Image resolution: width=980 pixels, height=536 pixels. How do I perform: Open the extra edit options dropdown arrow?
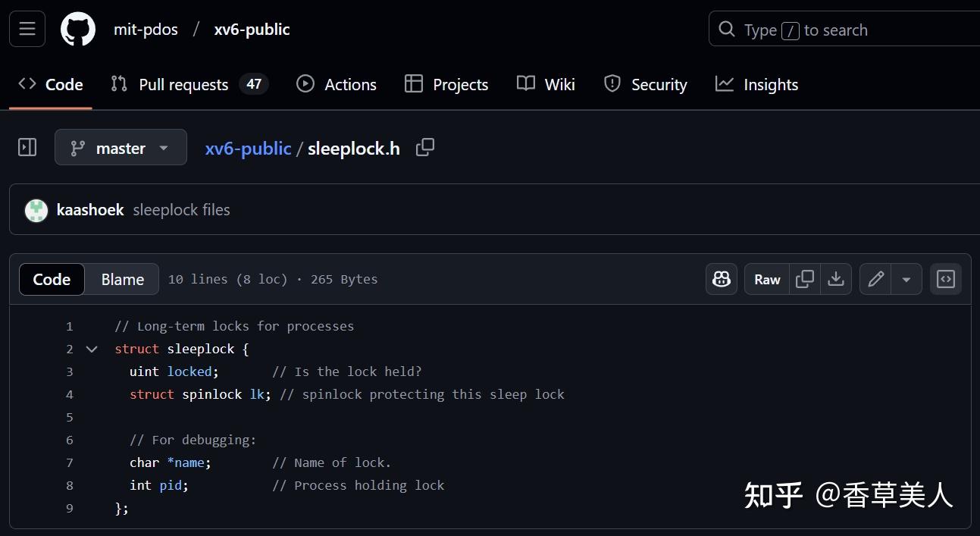906,279
